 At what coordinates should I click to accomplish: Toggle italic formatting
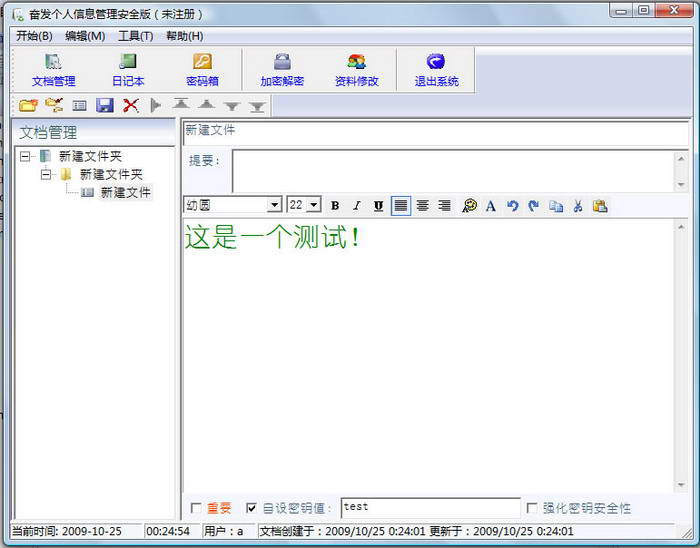coord(356,206)
